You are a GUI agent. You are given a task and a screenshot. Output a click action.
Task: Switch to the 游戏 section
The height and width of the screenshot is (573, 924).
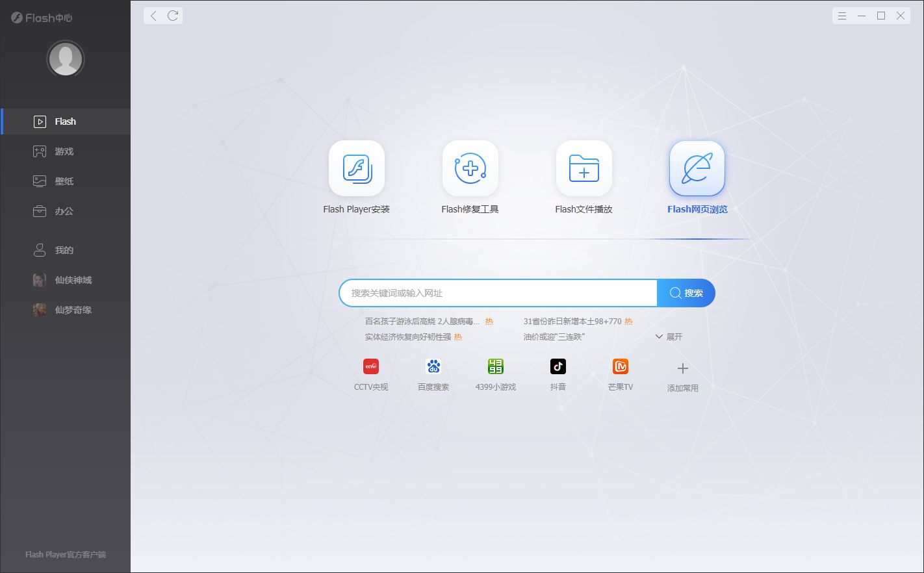[x=65, y=151]
